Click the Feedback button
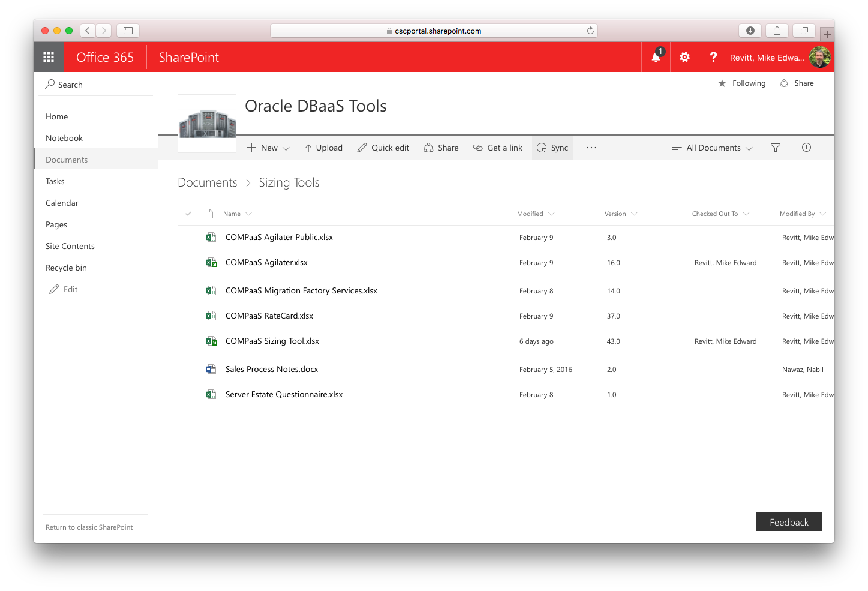The width and height of the screenshot is (868, 591). pyautogui.click(x=789, y=522)
